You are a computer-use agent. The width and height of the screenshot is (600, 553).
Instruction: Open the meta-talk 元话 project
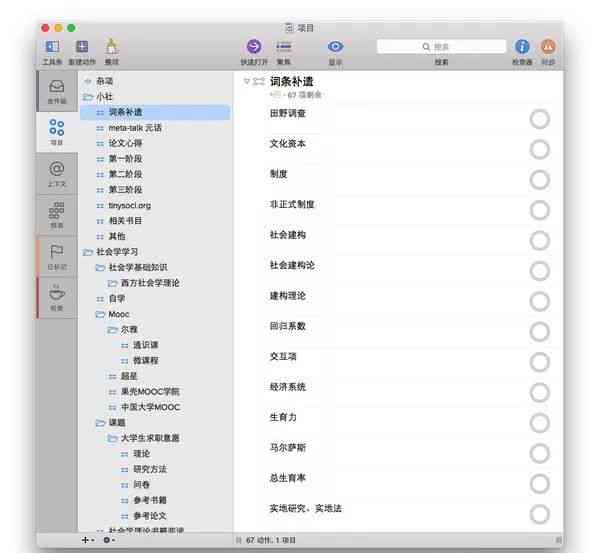[135, 128]
